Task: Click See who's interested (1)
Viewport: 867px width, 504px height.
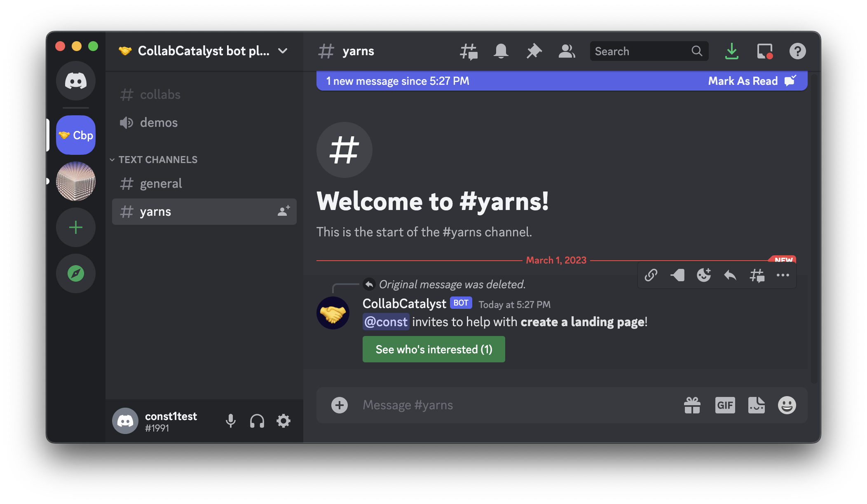Action: point(434,349)
